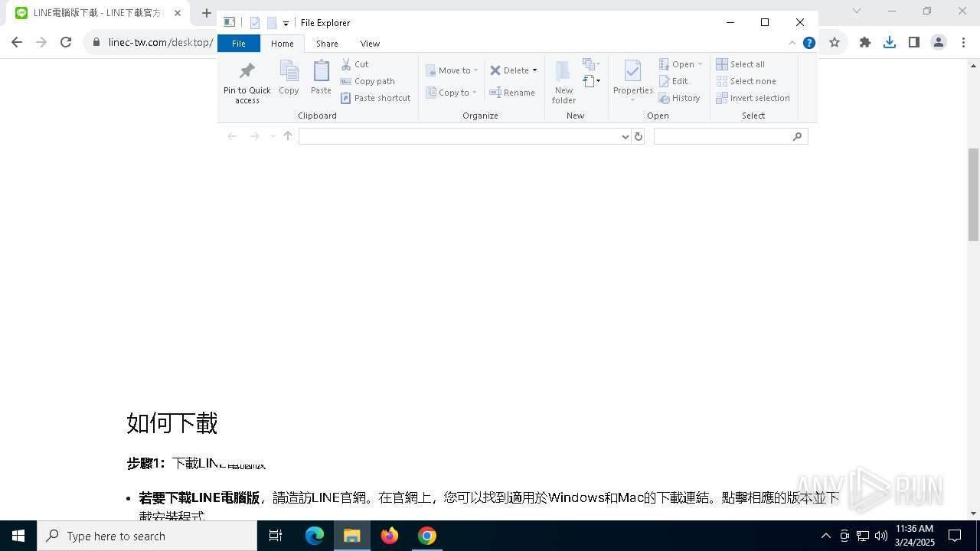This screenshot has width=980, height=551.
Task: Expand the Move to dropdown
Action: click(x=475, y=70)
